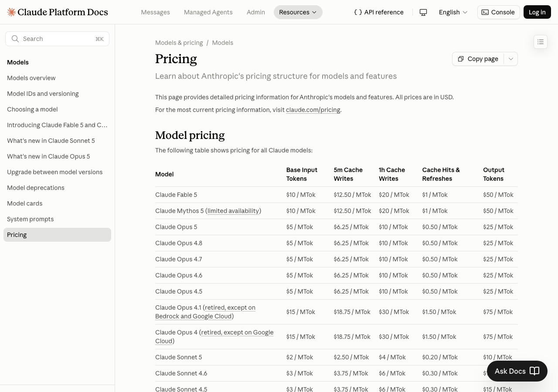This screenshot has width=558, height=392.
Task: Click the Claude Opus 4.5 row name
Action: click(x=179, y=291)
